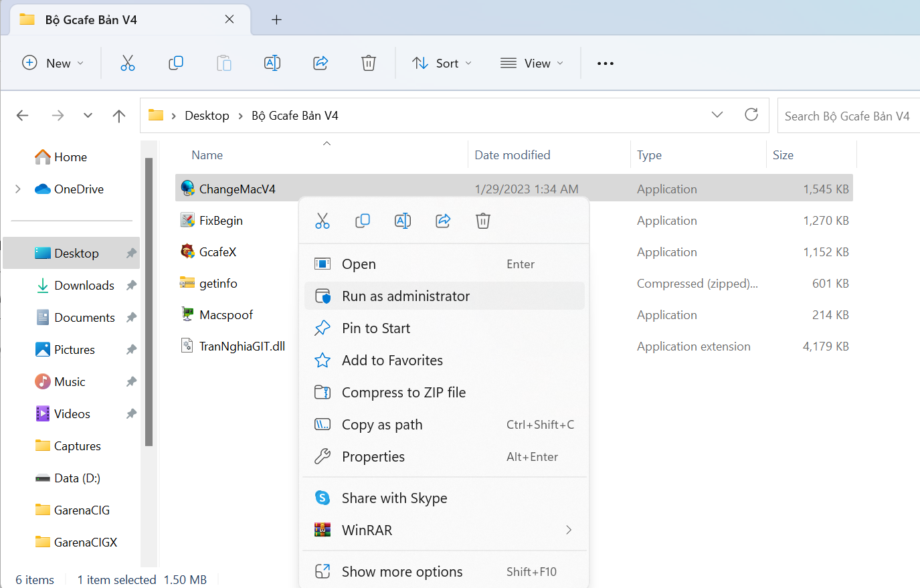Image resolution: width=920 pixels, height=588 pixels.
Task: Sort files by the Name column header
Action: [207, 155]
